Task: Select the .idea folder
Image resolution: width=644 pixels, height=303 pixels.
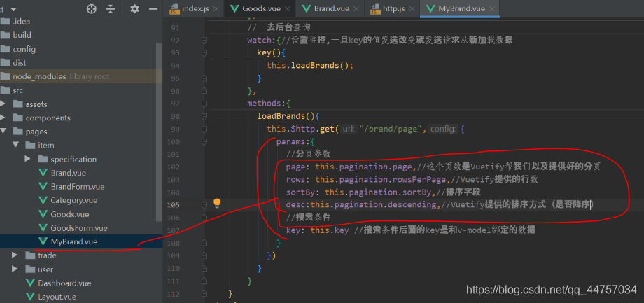Action: tap(21, 22)
